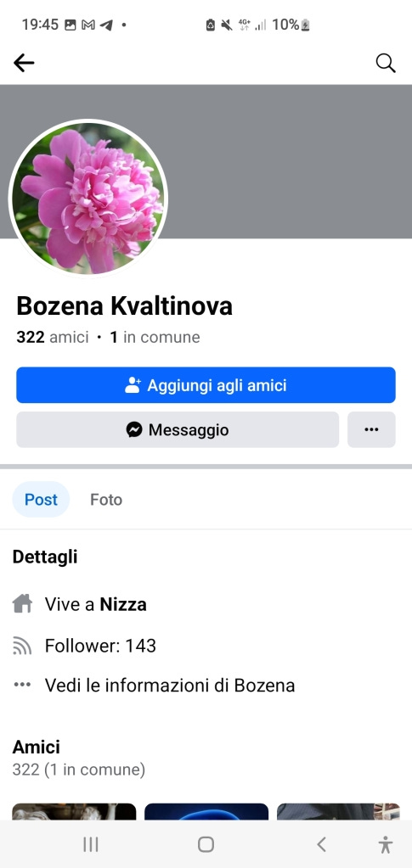Switch to the Foto tab
Image resolution: width=412 pixels, height=868 pixels.
(x=106, y=499)
